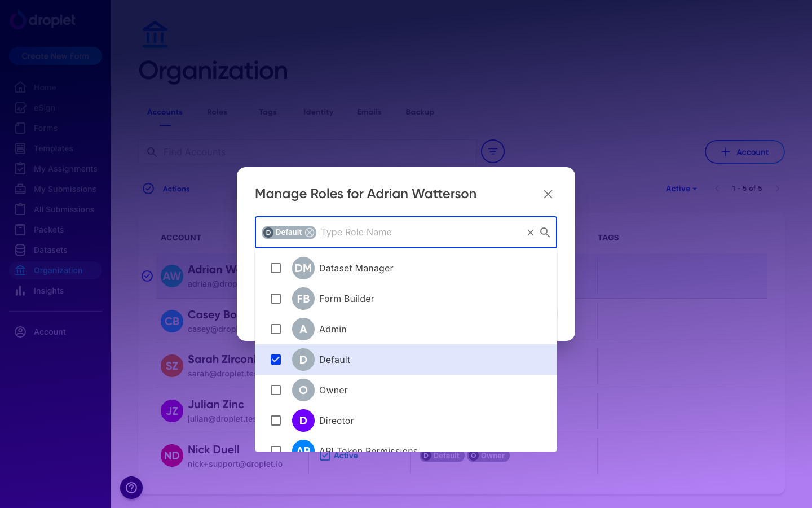This screenshot has height=508, width=812.
Task: Click the Nick Duell ND avatar
Action: pos(172,456)
